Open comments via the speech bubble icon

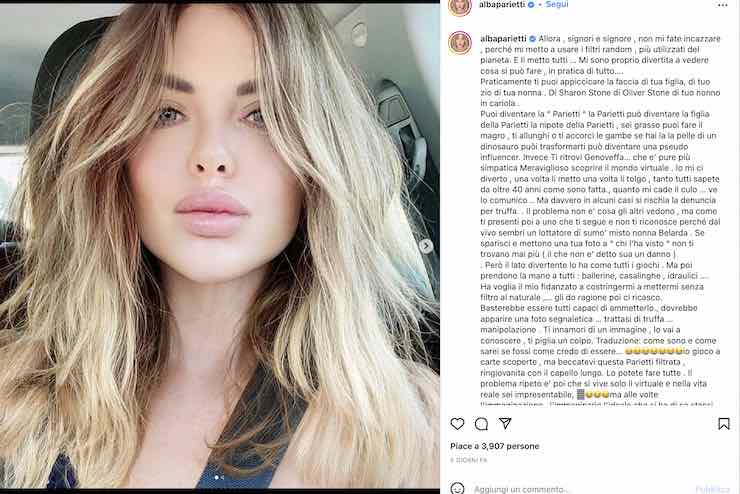481,424
